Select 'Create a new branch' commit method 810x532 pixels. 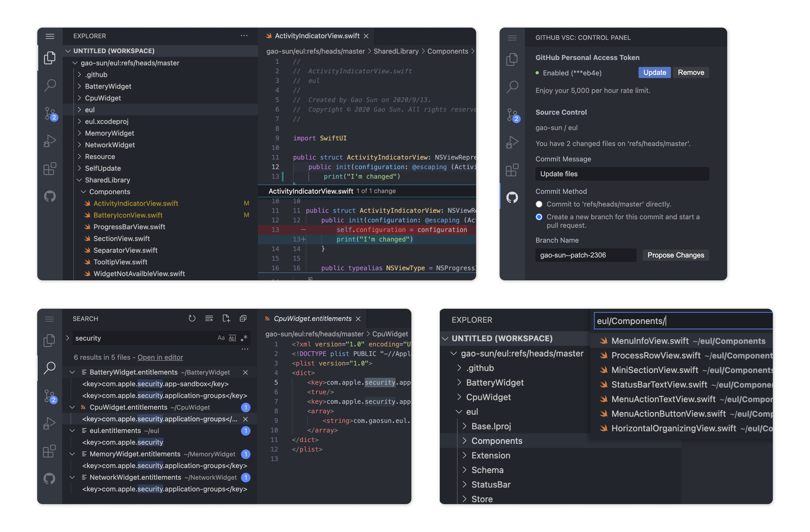click(539, 217)
